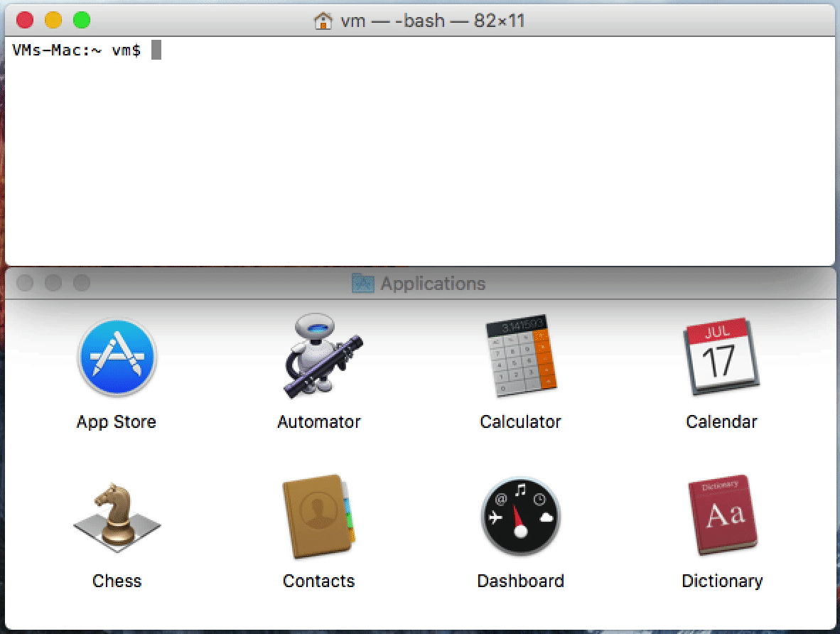Screen dimensions: 840x634
Task: Click the "App Store" label
Action: tap(117, 421)
